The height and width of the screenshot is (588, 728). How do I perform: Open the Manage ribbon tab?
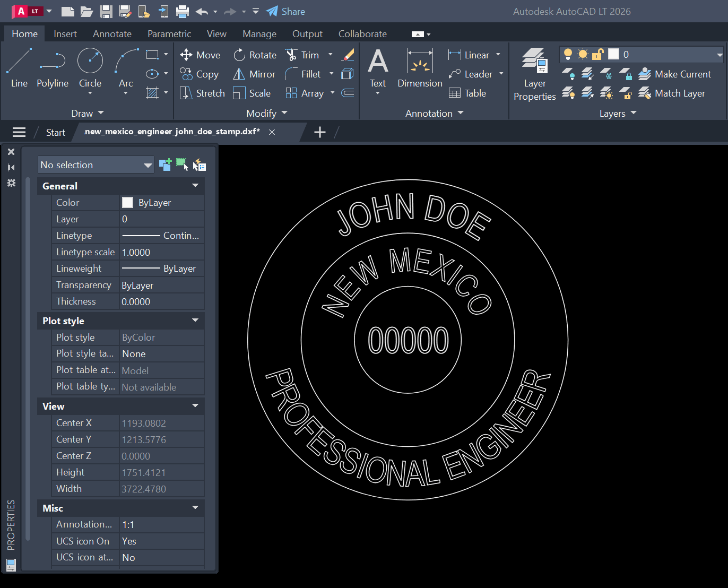[x=259, y=33]
